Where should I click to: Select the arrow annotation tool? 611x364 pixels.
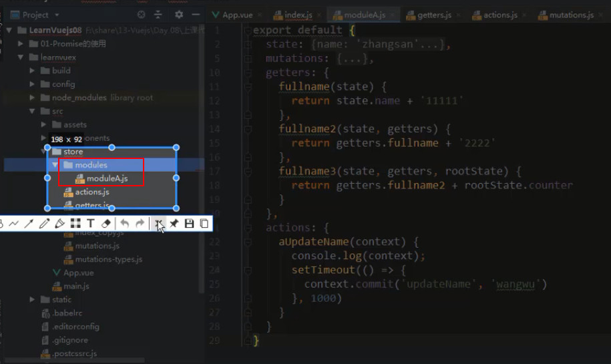(x=29, y=223)
